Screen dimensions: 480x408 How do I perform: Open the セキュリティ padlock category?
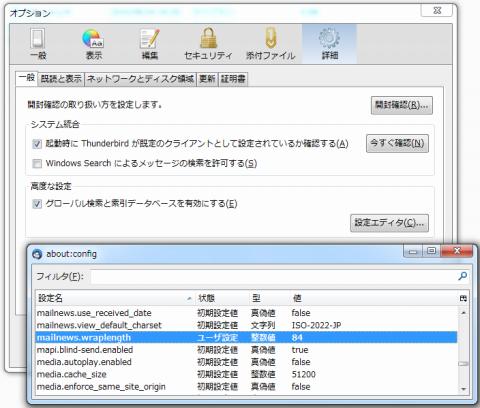pos(208,44)
